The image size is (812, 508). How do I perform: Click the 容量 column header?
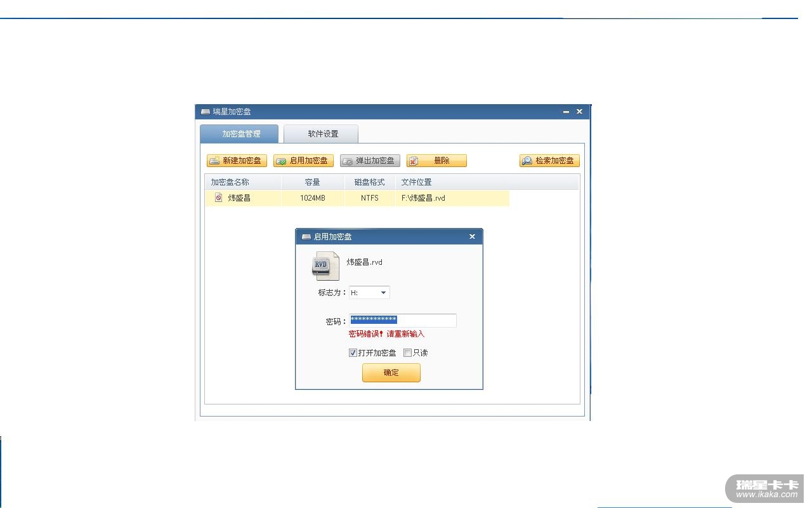point(313,182)
